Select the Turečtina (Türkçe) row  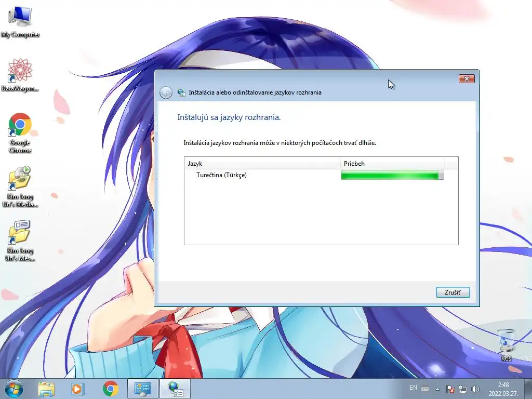click(x=321, y=175)
